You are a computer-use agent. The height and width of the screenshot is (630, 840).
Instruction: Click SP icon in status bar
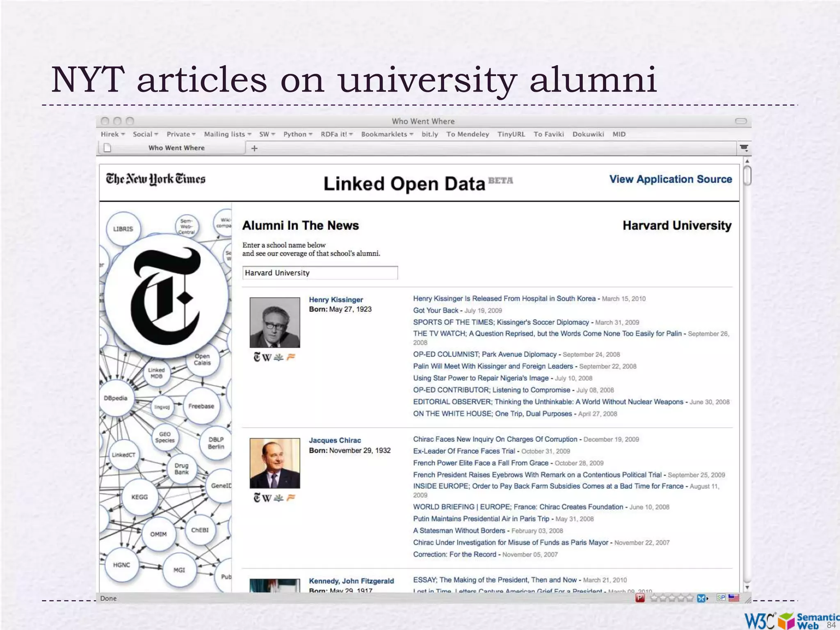pos(721,598)
